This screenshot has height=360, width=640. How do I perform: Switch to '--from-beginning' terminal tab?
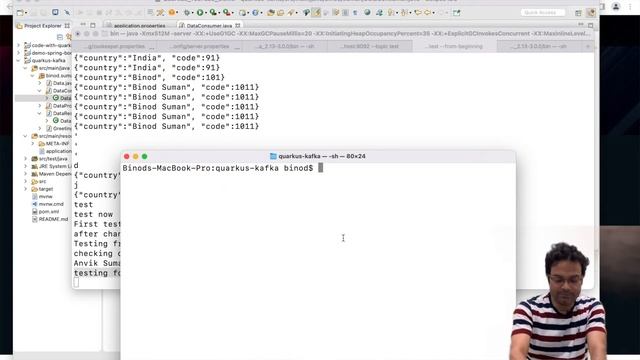454,47
